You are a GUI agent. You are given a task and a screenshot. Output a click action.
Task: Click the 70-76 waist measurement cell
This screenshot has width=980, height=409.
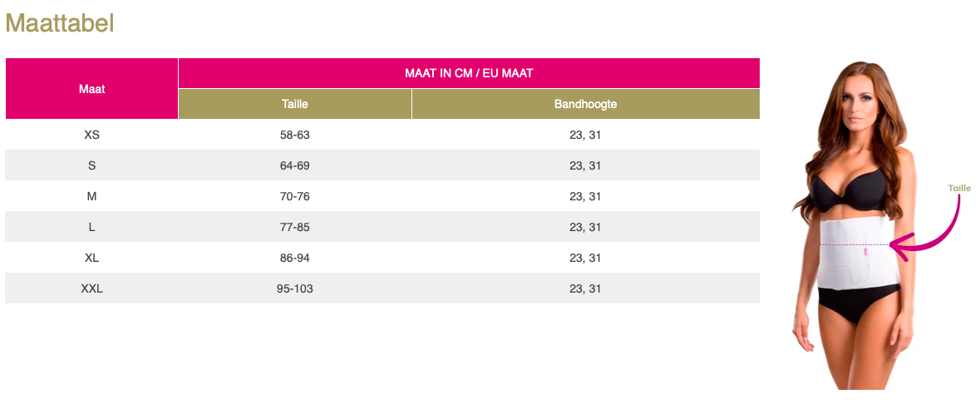[295, 196]
